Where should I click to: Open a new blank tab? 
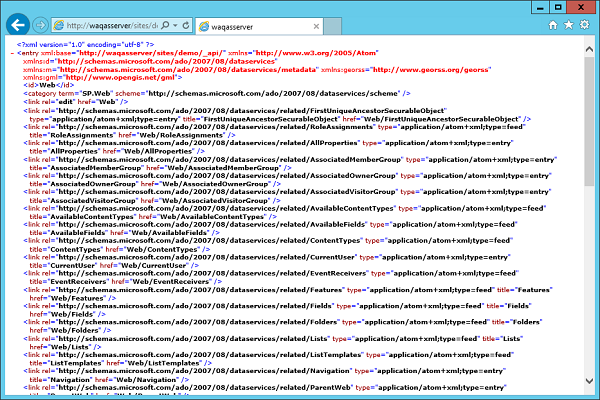click(333, 26)
